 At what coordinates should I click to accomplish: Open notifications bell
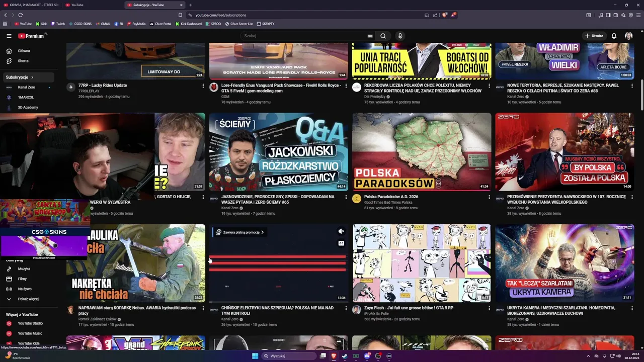click(x=614, y=36)
